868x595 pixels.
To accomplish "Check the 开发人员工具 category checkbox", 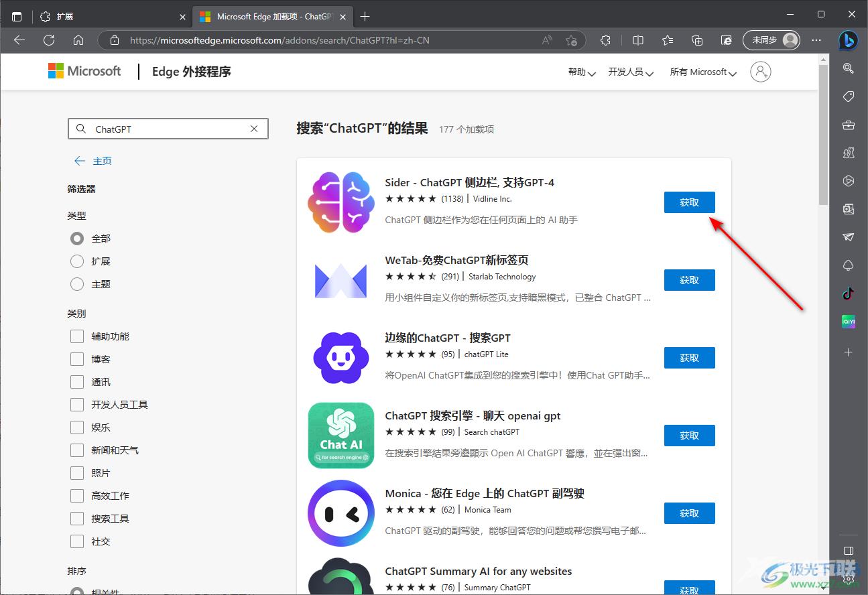I will click(x=77, y=405).
